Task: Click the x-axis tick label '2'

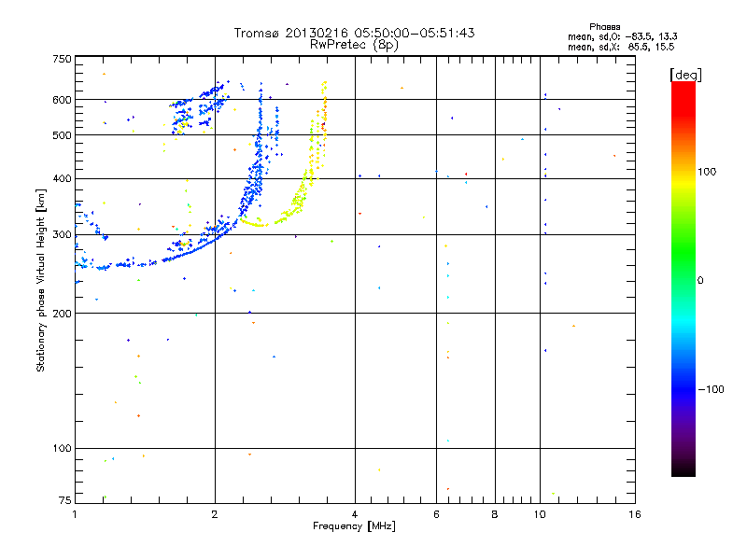Action: [x=215, y=514]
